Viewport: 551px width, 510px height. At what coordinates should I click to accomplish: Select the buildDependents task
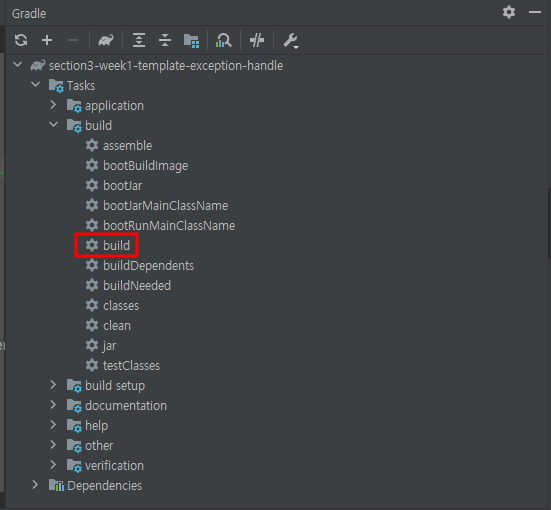[x=149, y=266]
